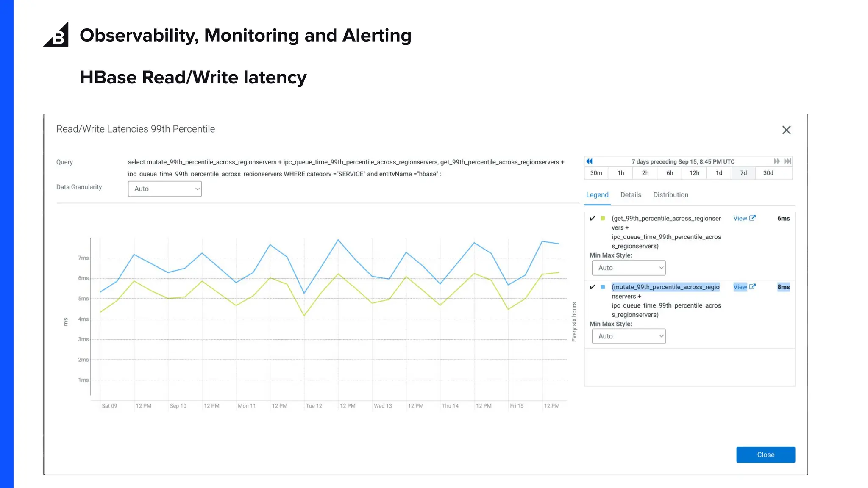Open Min Max Style dropdown for mutate series
868x488 pixels.
click(629, 336)
